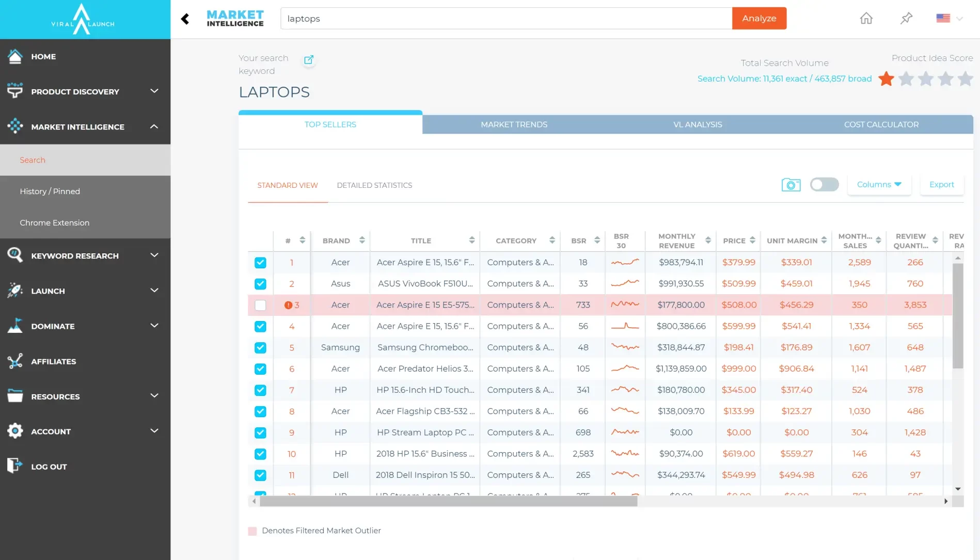980x560 pixels.
Task: Collapse the Market Intelligence menu chevron
Action: [x=154, y=126]
